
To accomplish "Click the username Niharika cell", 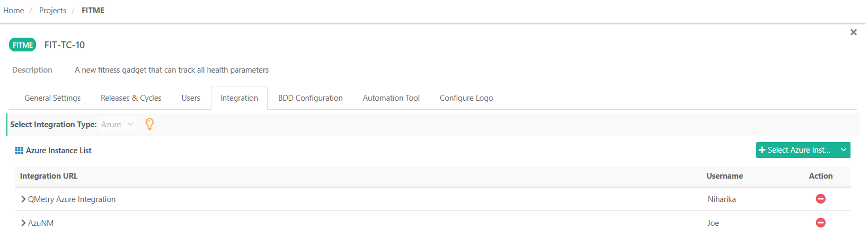I will (x=722, y=199).
